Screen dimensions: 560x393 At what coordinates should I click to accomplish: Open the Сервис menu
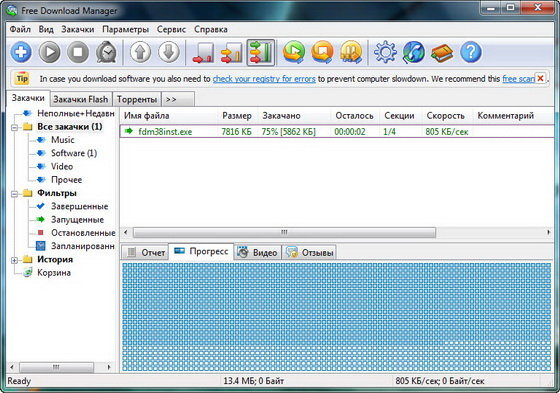(x=171, y=29)
